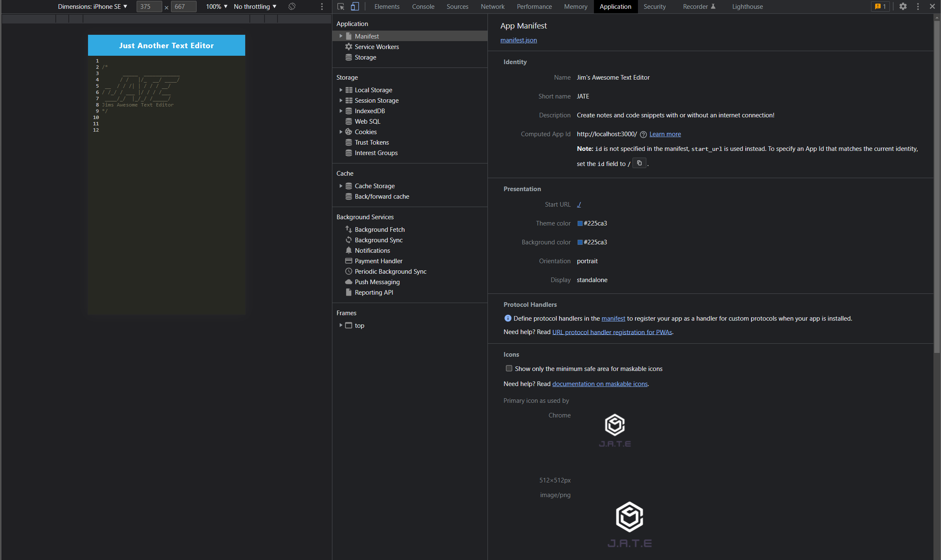Select the inspect element cursor icon

[x=340, y=7]
